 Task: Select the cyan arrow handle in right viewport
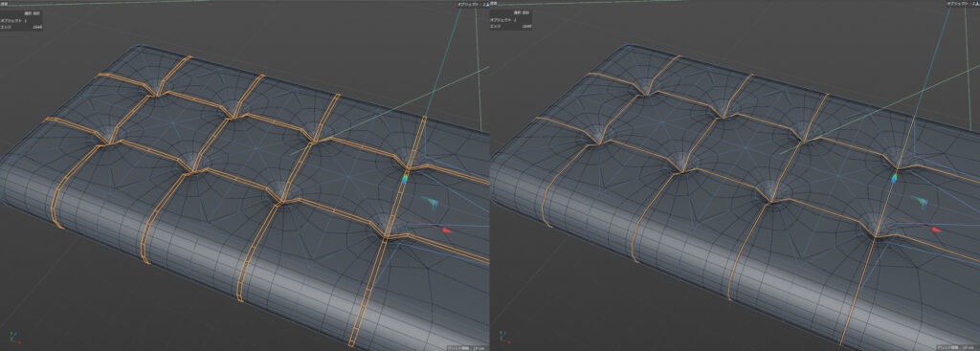coord(920,202)
